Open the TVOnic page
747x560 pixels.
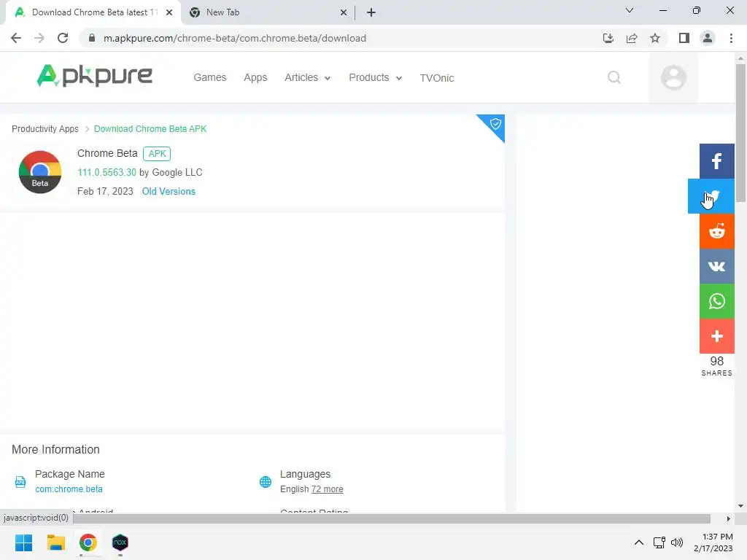[x=436, y=78]
